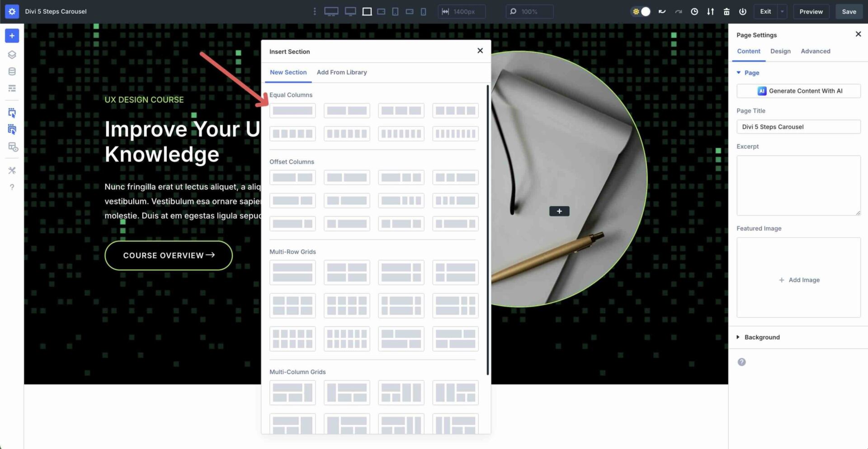Select the desktop preview view mode
The image size is (868, 449).
pyautogui.click(x=331, y=11)
